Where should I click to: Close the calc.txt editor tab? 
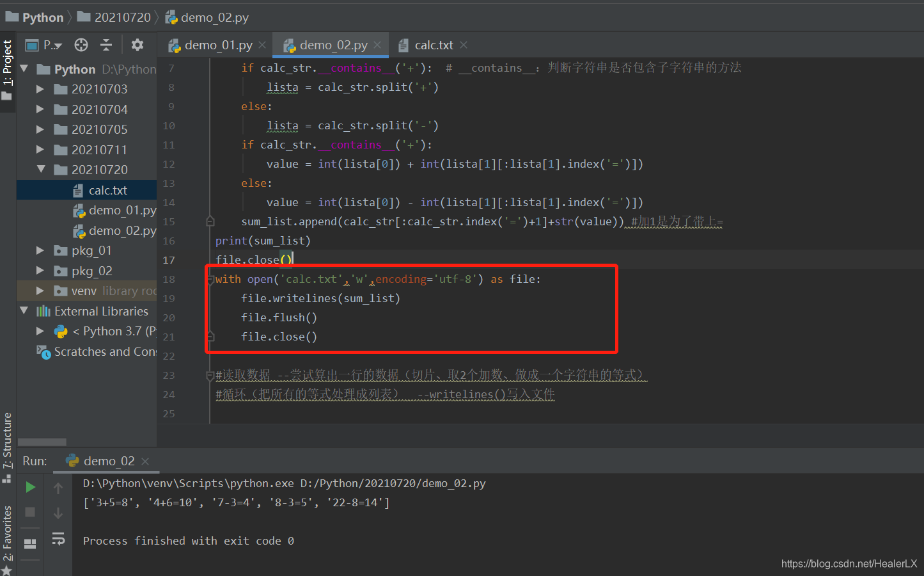464,45
